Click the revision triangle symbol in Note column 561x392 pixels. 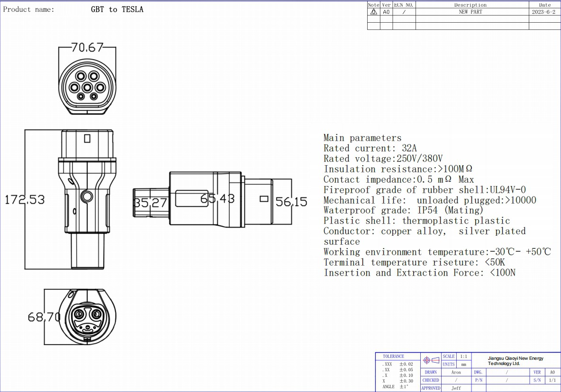click(x=373, y=12)
